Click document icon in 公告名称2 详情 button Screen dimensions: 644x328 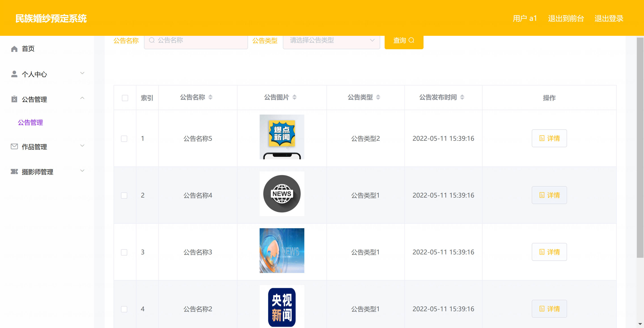tap(542, 309)
